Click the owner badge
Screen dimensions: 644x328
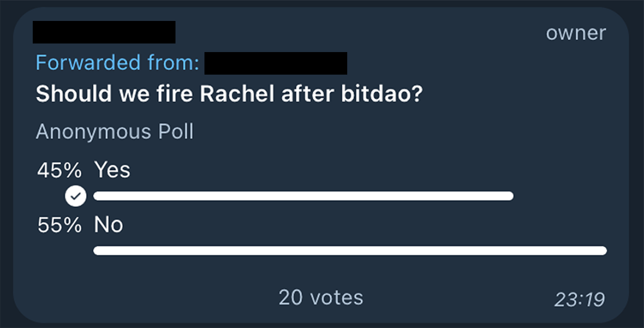click(x=576, y=33)
